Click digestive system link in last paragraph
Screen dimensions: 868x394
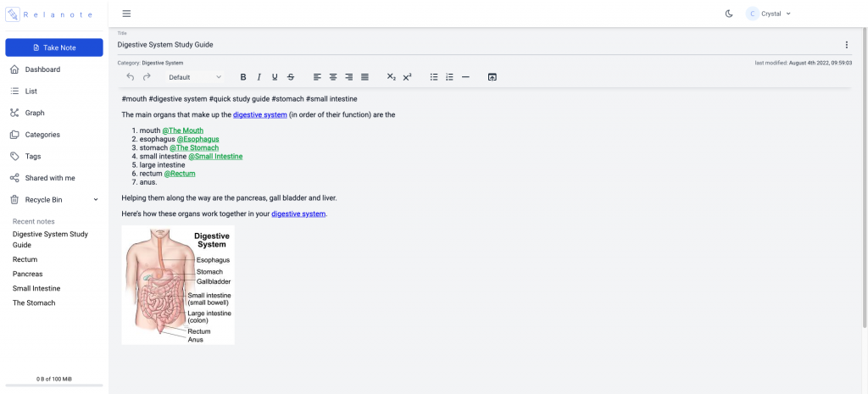[298, 214]
